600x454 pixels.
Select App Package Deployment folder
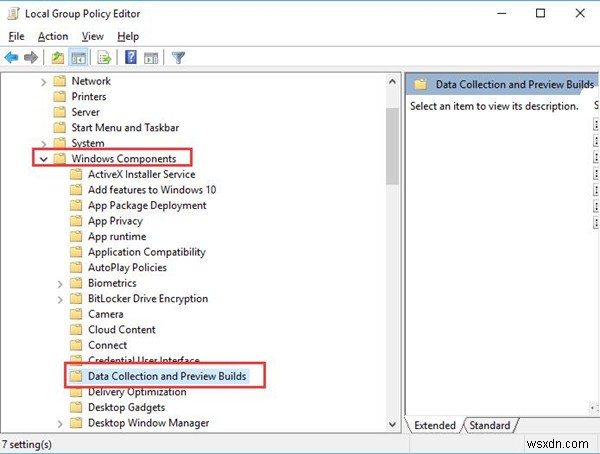[147, 206]
